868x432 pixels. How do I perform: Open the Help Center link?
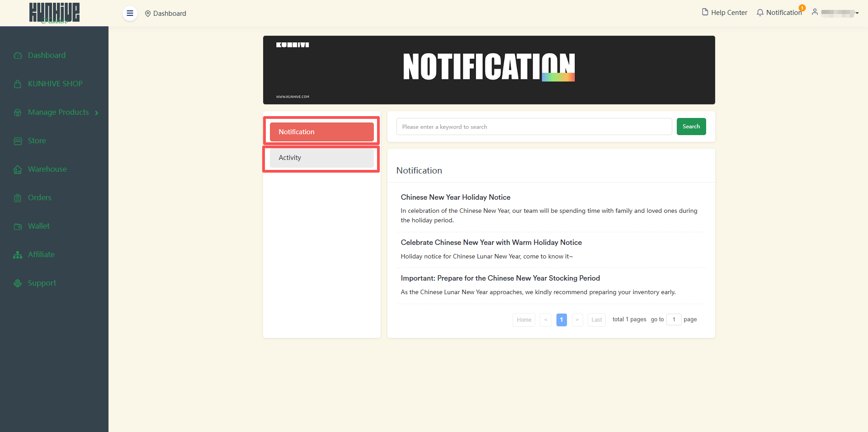click(724, 13)
